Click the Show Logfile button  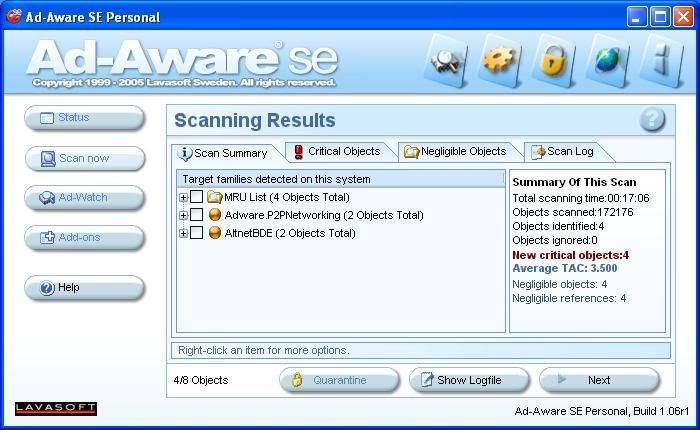click(x=469, y=380)
